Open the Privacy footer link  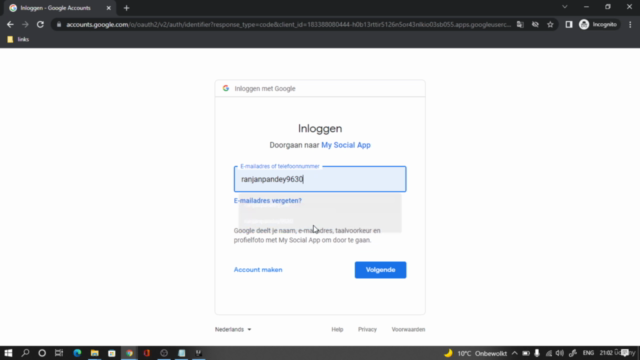tap(367, 329)
